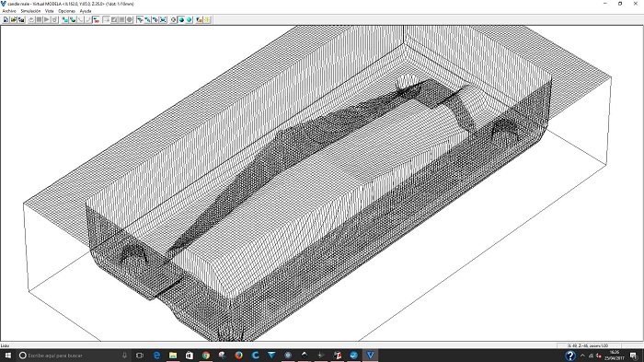Viewport: 644px width, 362px height.
Task: Open Google Chrome from the taskbar
Action: [205, 356]
